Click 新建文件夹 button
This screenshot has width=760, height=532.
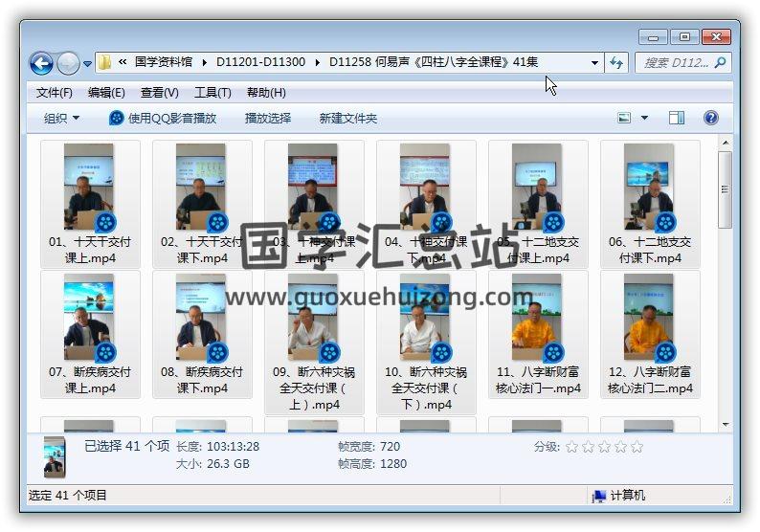[348, 119]
